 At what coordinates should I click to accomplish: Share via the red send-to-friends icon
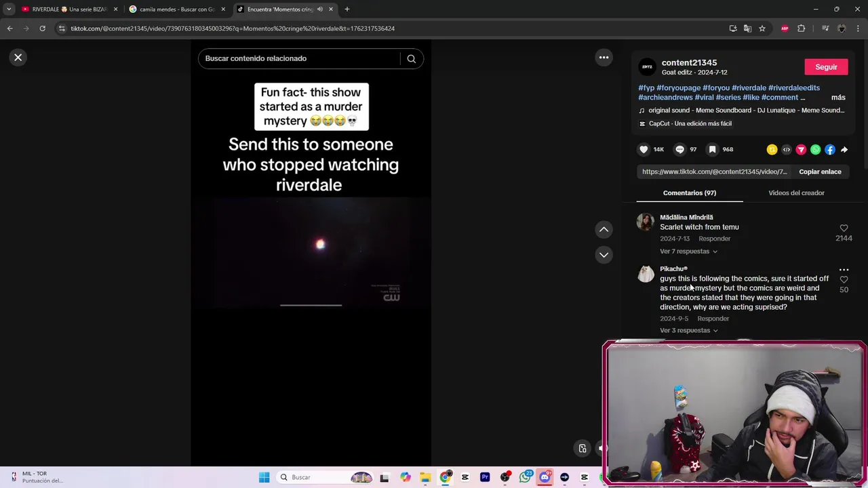coord(801,150)
